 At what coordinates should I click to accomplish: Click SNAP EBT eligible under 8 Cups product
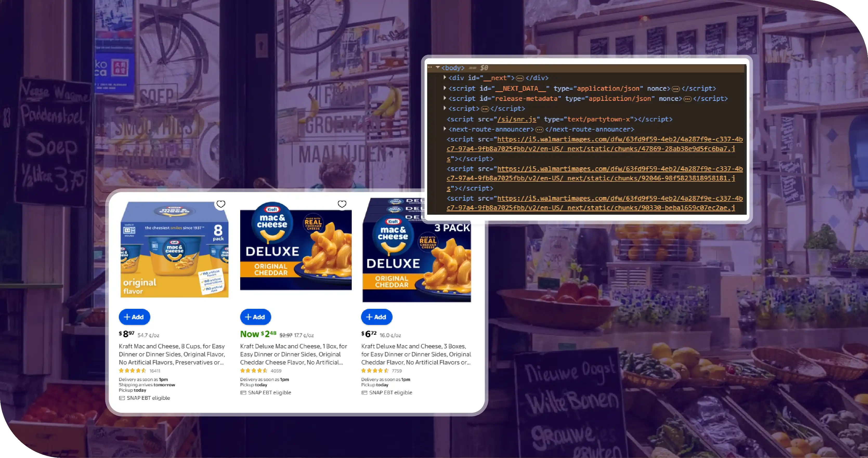pos(145,398)
